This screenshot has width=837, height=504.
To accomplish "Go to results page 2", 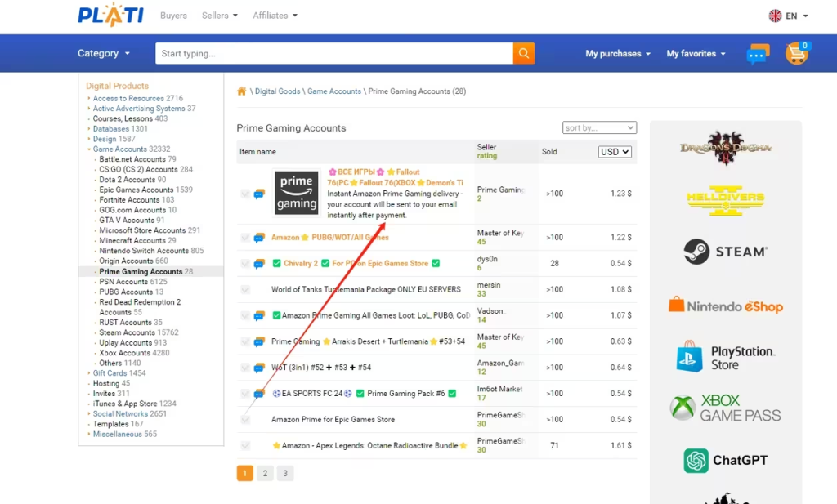I will coord(265,473).
